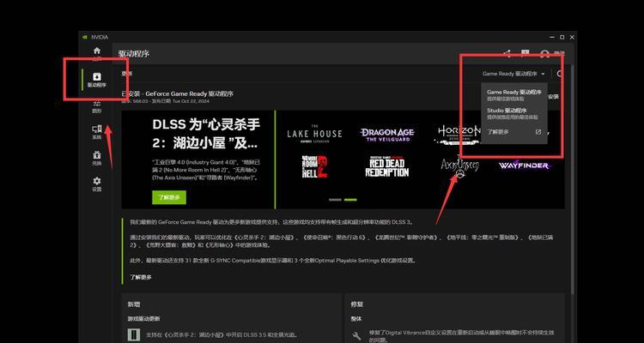Viewport: 644px width, 343px height.
Task: Choose Studio 驱动程序 option in dropdown menu
Action: click(x=513, y=113)
